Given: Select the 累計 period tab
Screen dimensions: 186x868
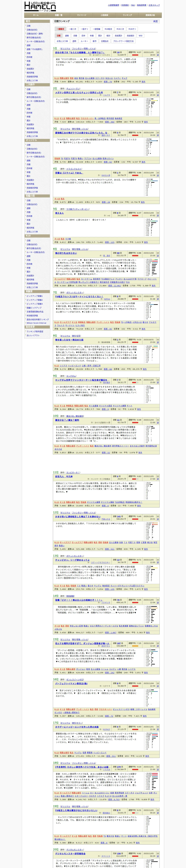Looking at the screenshot, I should point(100,35).
